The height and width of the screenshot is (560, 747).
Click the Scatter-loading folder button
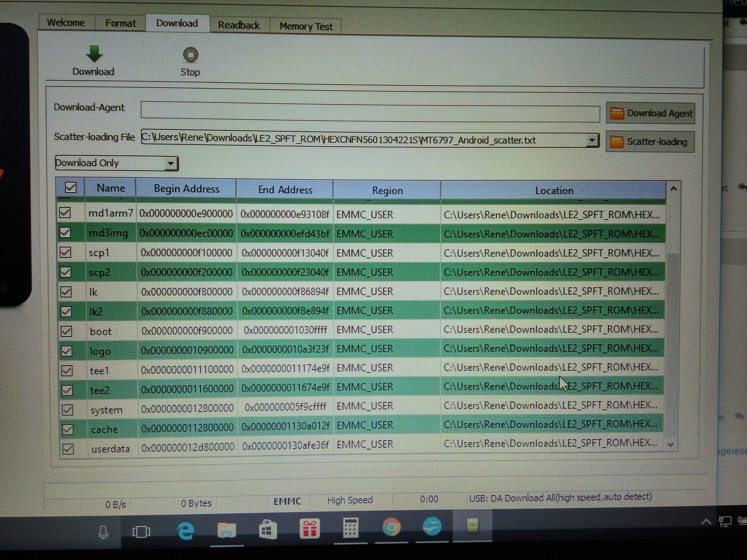click(x=650, y=142)
